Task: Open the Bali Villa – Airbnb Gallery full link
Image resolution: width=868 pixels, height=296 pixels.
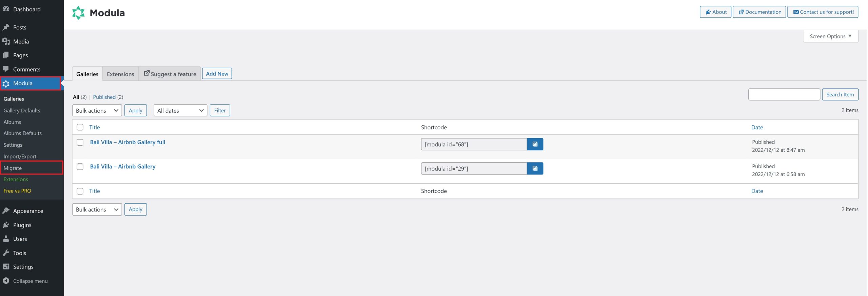Action: [127, 142]
